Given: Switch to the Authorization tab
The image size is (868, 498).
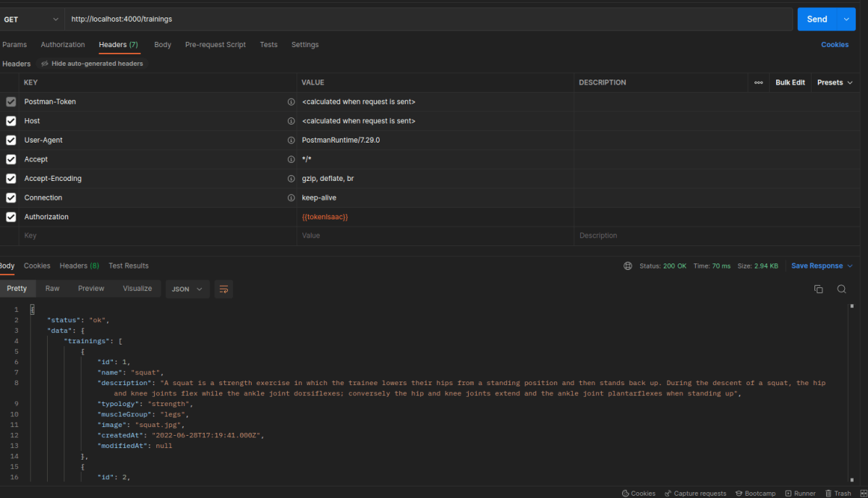Looking at the screenshot, I should (63, 45).
